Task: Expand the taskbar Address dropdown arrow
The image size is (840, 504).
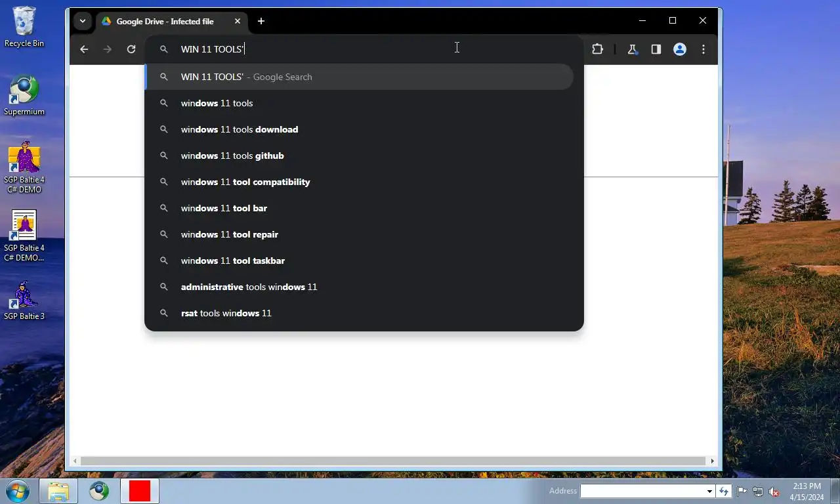Action: [x=709, y=491]
